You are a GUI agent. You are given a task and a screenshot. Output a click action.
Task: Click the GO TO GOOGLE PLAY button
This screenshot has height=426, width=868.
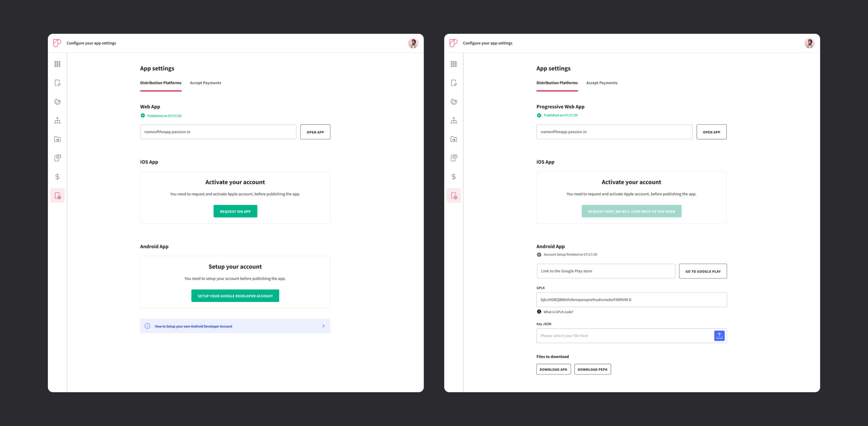point(703,271)
